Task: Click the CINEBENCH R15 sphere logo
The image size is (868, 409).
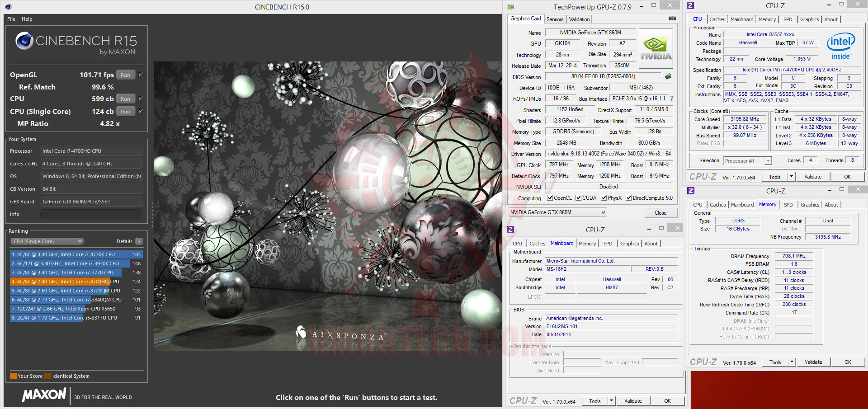Action: (24, 41)
